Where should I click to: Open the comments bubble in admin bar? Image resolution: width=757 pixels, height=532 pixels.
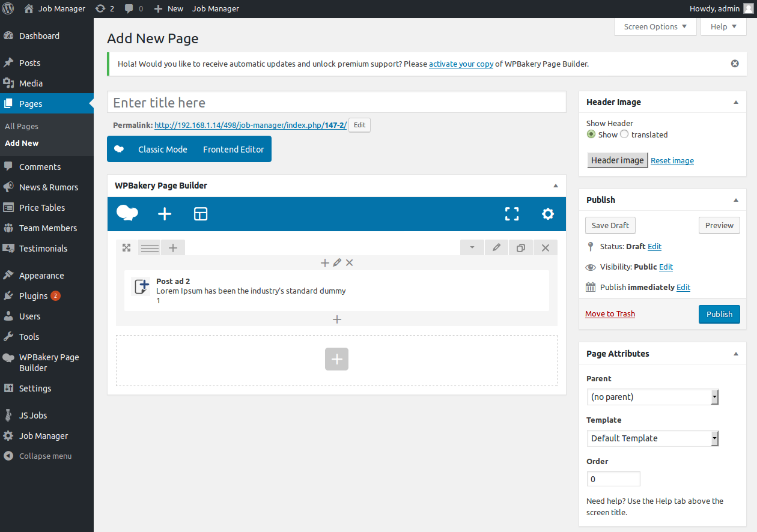pyautogui.click(x=134, y=8)
